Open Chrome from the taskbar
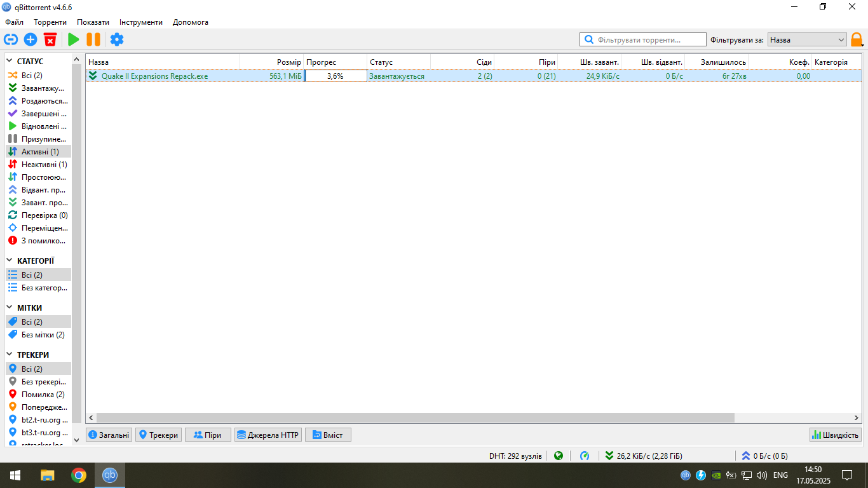Image resolution: width=868 pixels, height=488 pixels. [79, 475]
